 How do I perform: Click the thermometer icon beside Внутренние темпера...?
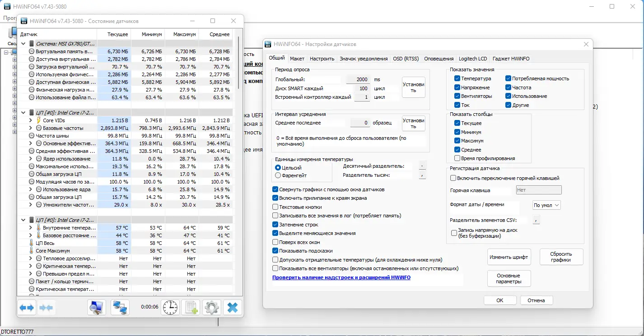(x=39, y=228)
